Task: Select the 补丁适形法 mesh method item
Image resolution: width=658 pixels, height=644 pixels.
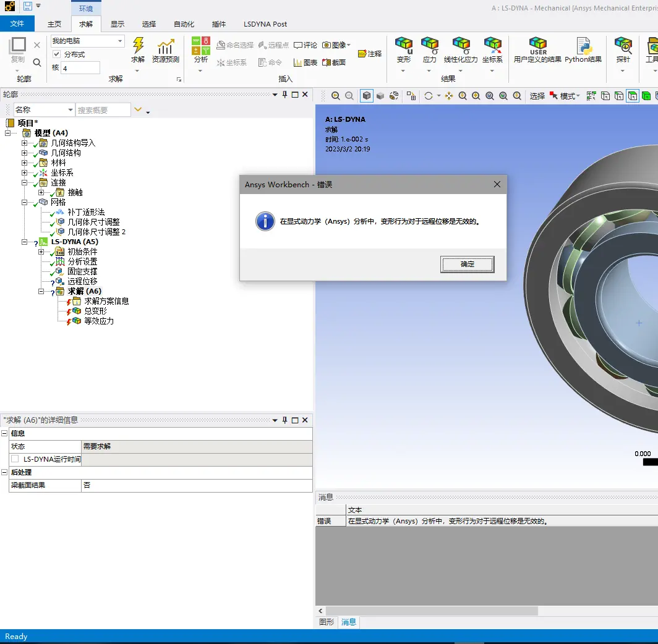Action: pyautogui.click(x=86, y=212)
